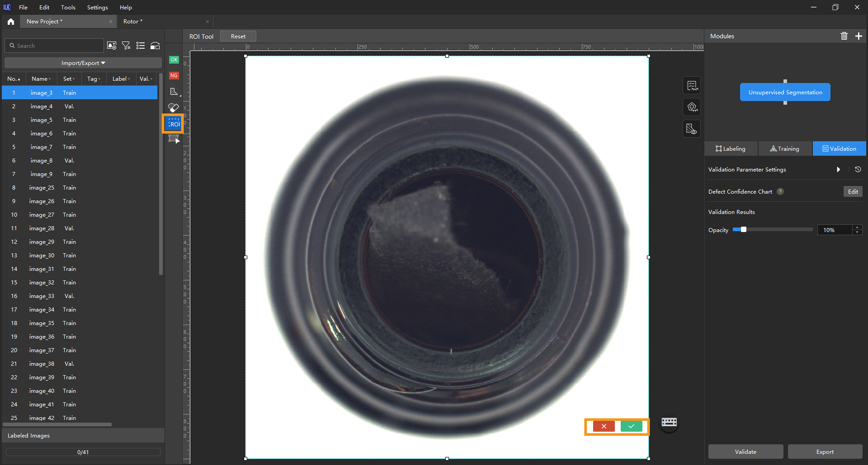
Task: Open the Tools menu
Action: 68,7
